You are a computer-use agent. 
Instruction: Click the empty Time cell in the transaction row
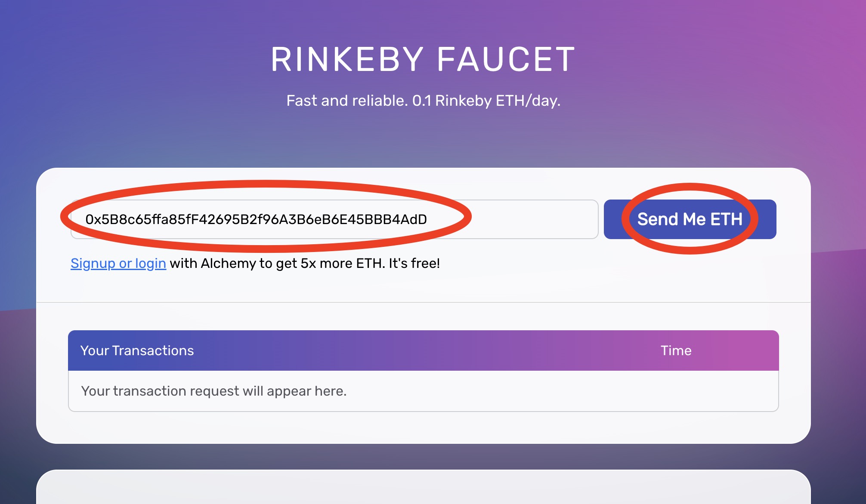676,391
